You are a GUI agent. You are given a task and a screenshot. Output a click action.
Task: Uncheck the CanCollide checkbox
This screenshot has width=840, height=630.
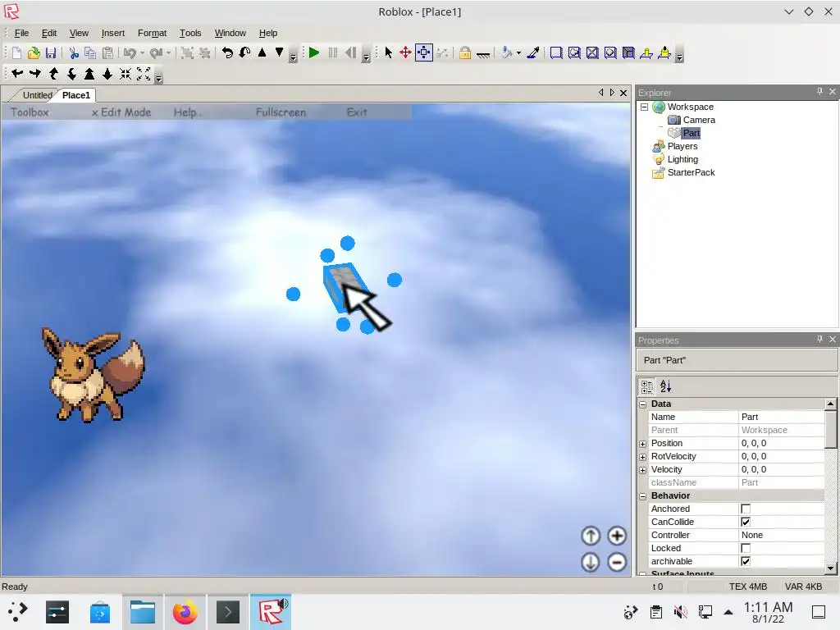pos(745,522)
